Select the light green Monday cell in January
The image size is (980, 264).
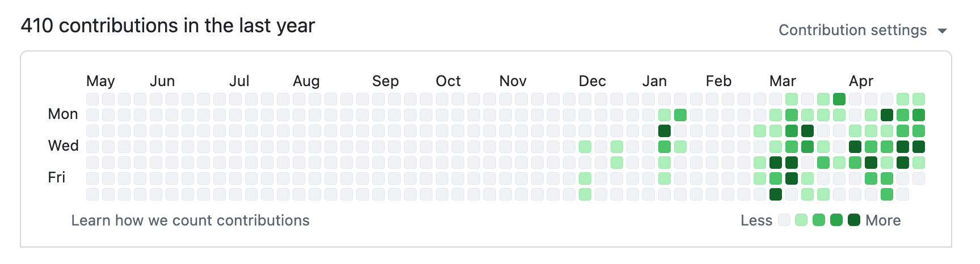pos(664,115)
